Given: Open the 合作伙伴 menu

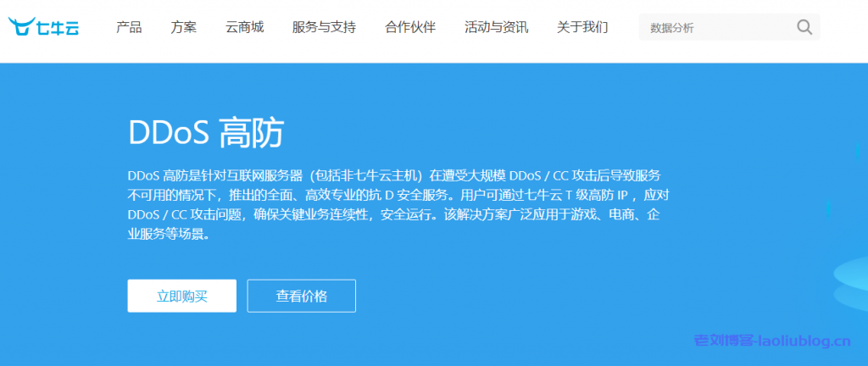Looking at the screenshot, I should pyautogui.click(x=410, y=27).
